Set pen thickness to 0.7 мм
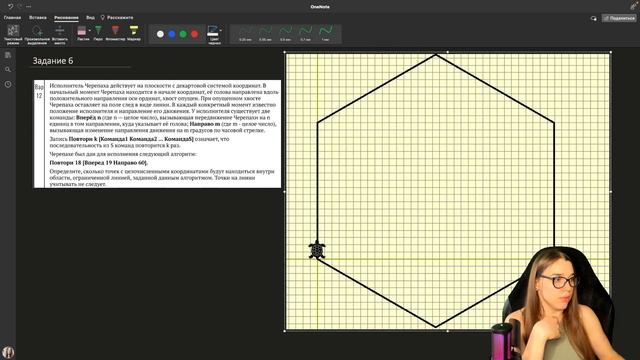 point(305,34)
